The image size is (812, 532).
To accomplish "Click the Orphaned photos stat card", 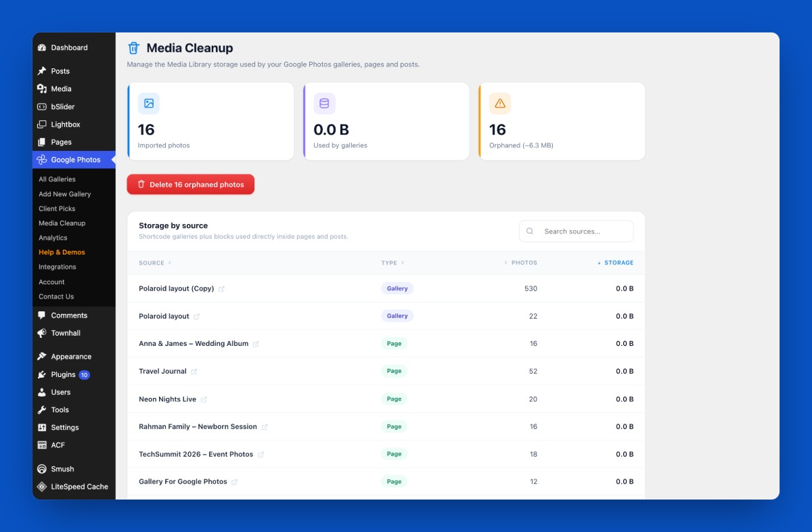I will 562,122.
